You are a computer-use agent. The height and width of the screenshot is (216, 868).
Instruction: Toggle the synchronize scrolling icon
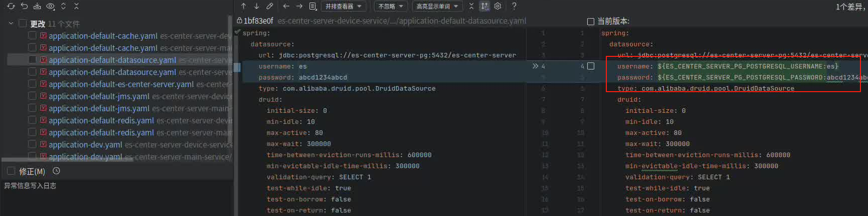[x=484, y=6]
